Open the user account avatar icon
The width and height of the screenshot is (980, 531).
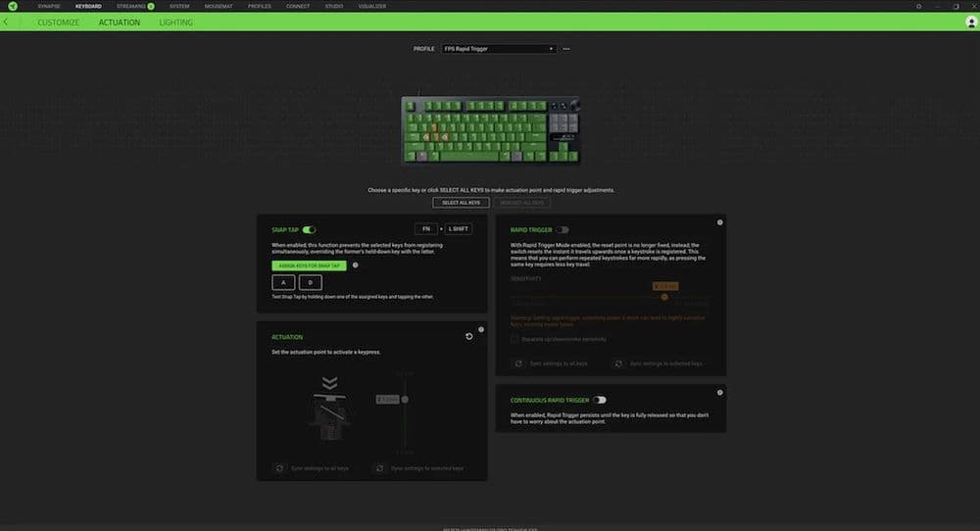click(970, 23)
